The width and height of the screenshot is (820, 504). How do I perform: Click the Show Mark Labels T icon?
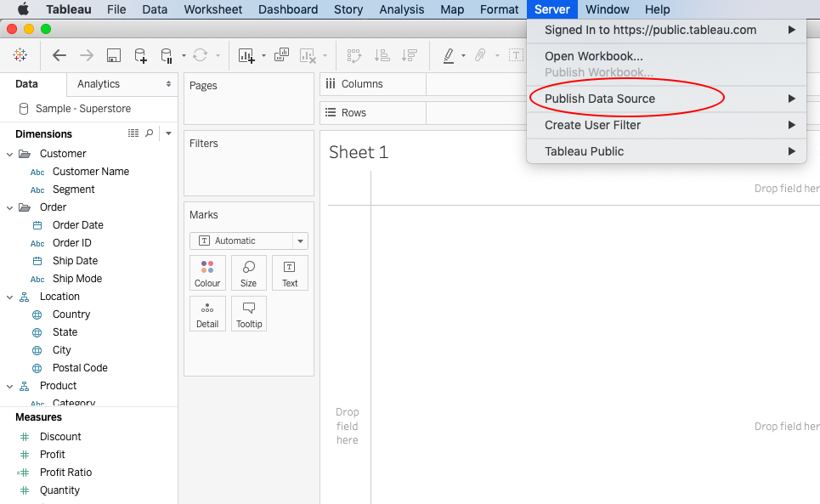click(516, 55)
